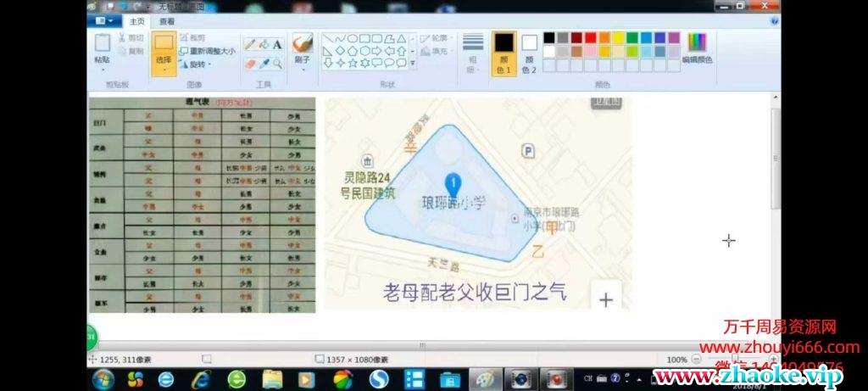This screenshot has width=868, height=391.
Task: Select the Pencil tool
Action: pyautogui.click(x=250, y=44)
